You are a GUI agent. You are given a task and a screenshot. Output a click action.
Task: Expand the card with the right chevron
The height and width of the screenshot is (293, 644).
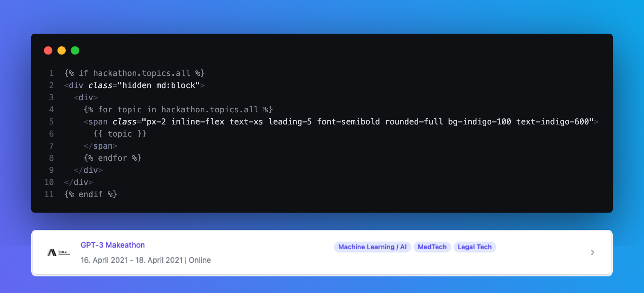pos(593,253)
